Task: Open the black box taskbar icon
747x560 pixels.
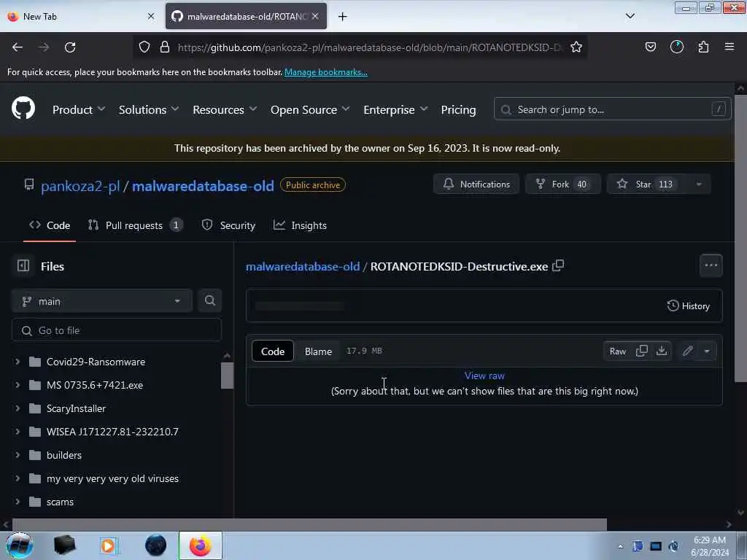Action: coord(64,545)
